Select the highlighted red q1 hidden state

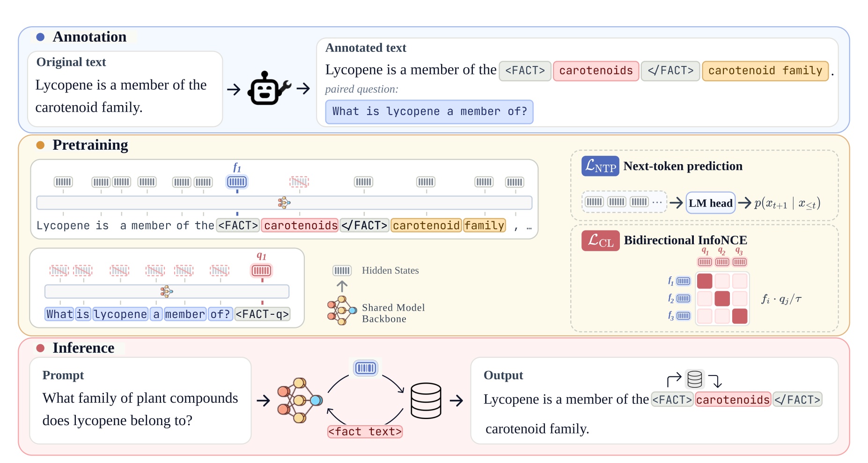coord(261,270)
